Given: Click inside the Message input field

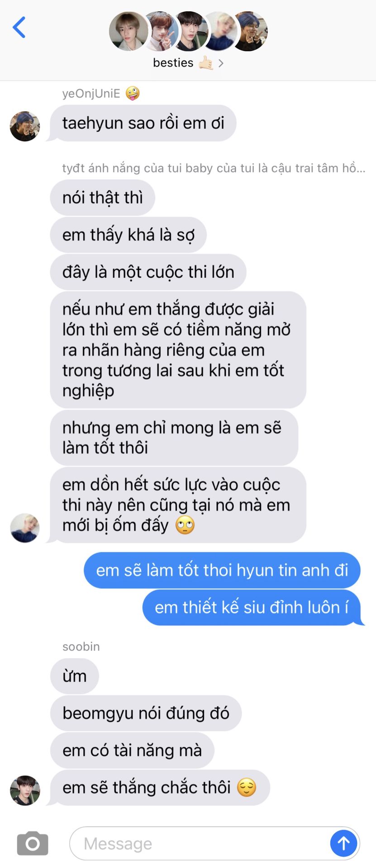Looking at the screenshot, I should 199,844.
